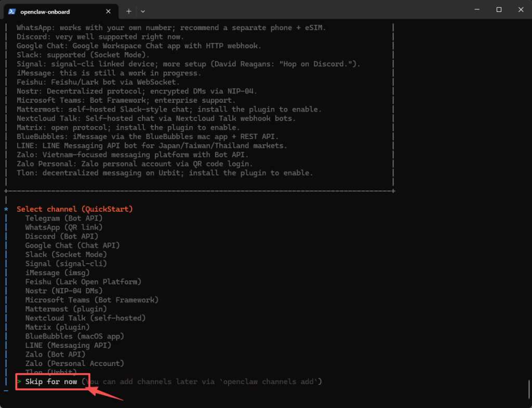Click the iMessage work in progress line

(109, 73)
